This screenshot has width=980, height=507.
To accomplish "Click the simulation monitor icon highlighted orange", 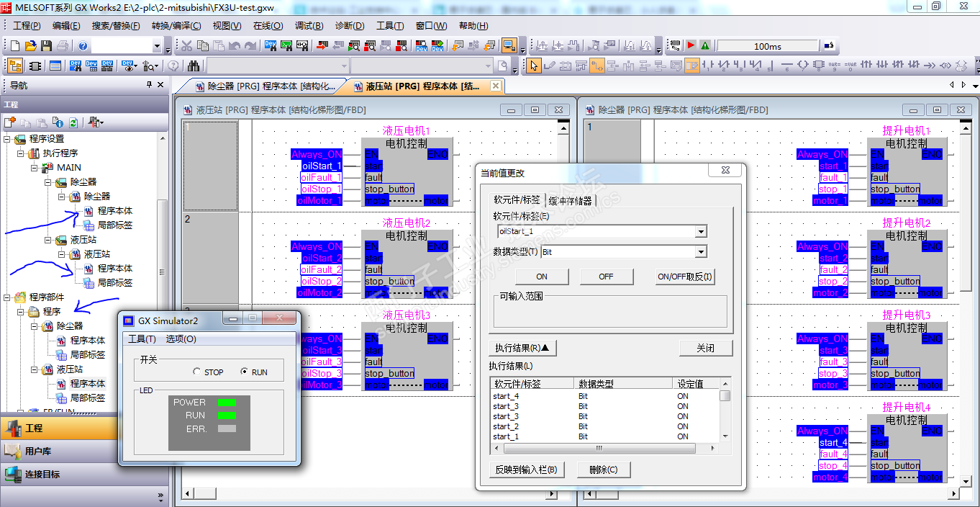I will point(509,46).
